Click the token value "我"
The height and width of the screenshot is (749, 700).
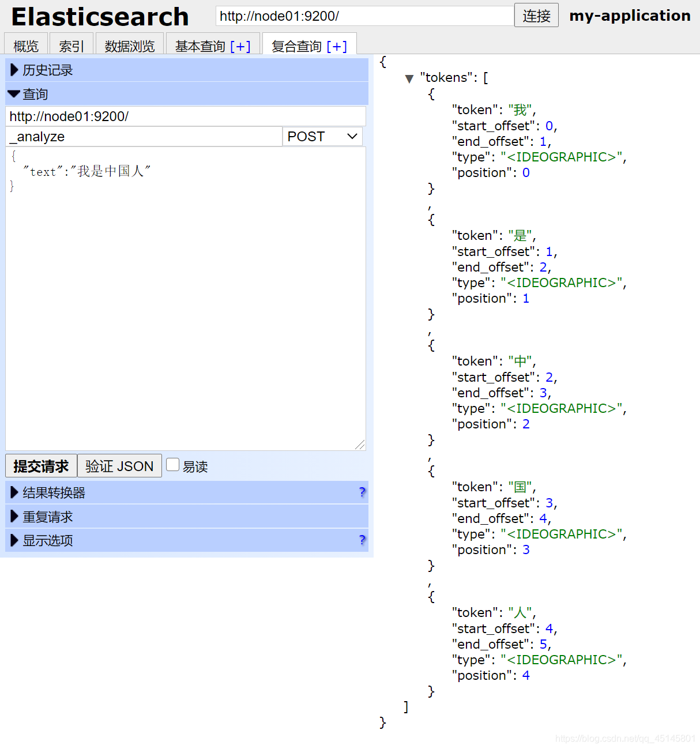520,110
